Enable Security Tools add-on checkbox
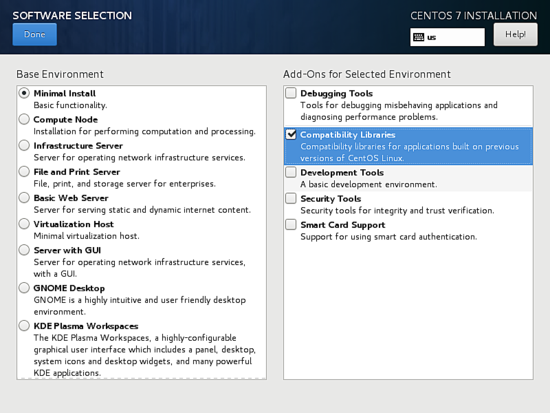 pos(291,199)
